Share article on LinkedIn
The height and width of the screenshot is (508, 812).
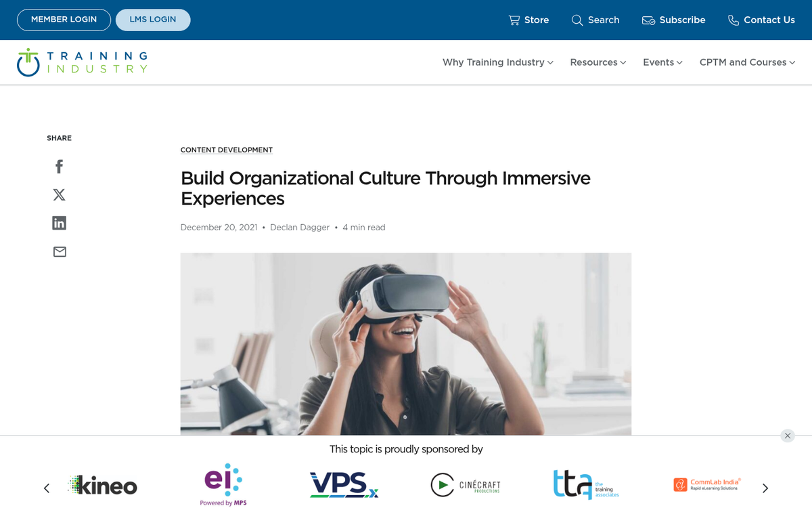coord(60,224)
